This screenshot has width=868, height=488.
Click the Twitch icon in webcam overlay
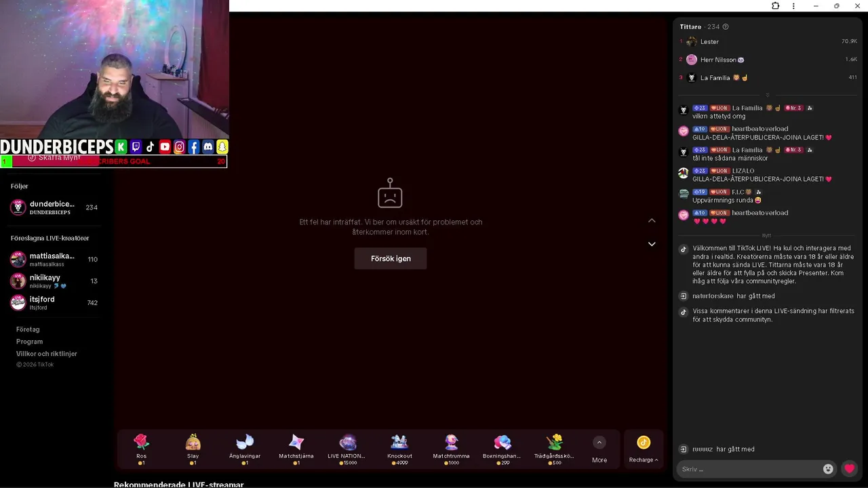click(x=136, y=146)
